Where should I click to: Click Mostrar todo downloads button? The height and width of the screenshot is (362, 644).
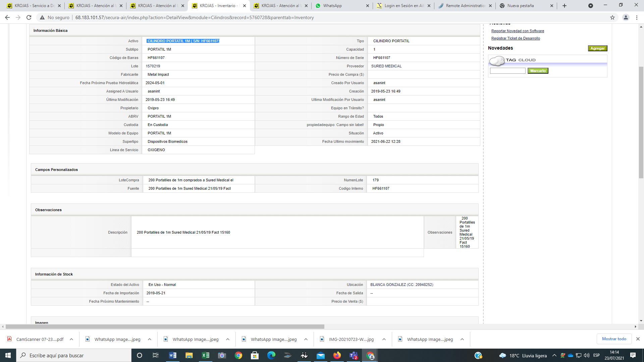pyautogui.click(x=614, y=339)
